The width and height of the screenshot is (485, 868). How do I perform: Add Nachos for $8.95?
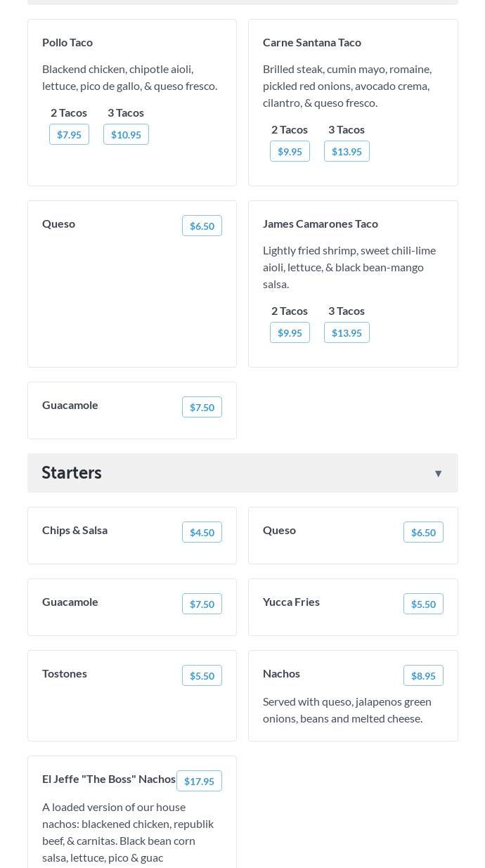tap(423, 675)
